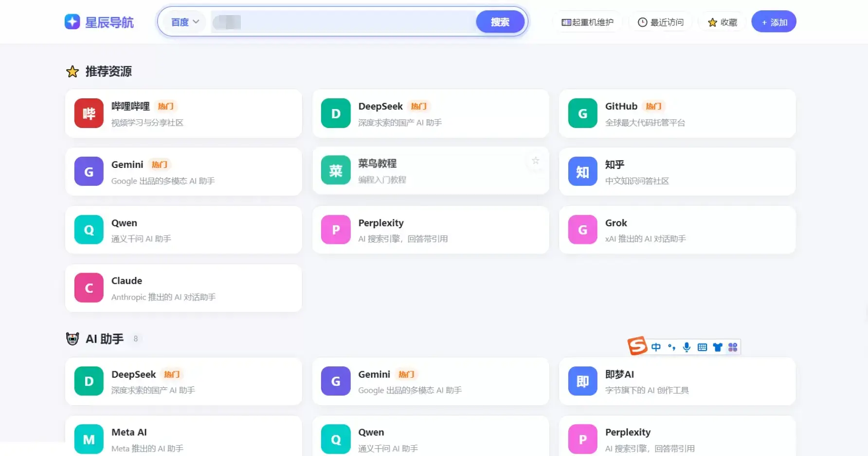Click the 即梦AI icon
868x456 pixels.
[582, 381]
